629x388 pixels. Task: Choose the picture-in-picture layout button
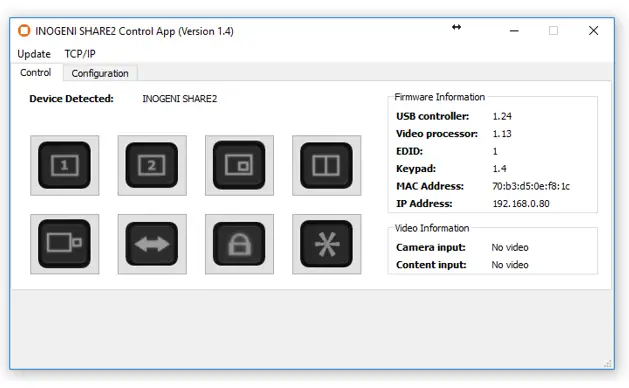click(239, 165)
